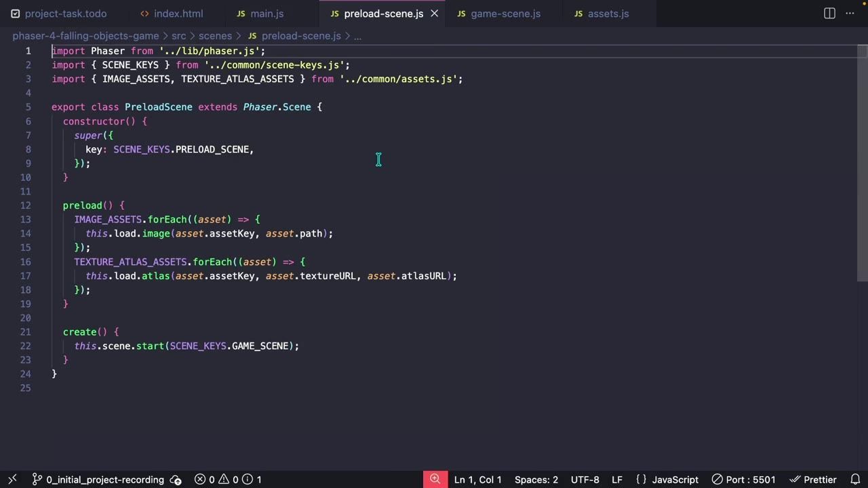Click the cloud publish icon beside branch name
This screenshot has height=488, width=868.
click(176, 479)
